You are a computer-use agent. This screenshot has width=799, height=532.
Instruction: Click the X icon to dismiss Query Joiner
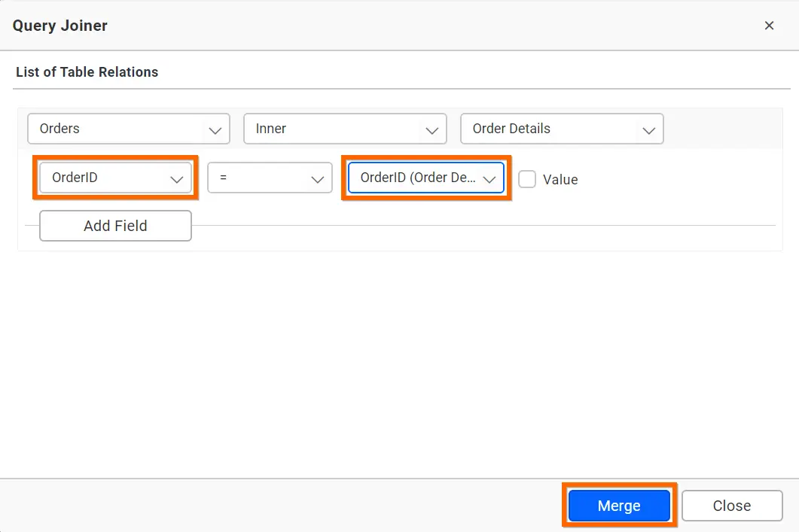click(769, 25)
